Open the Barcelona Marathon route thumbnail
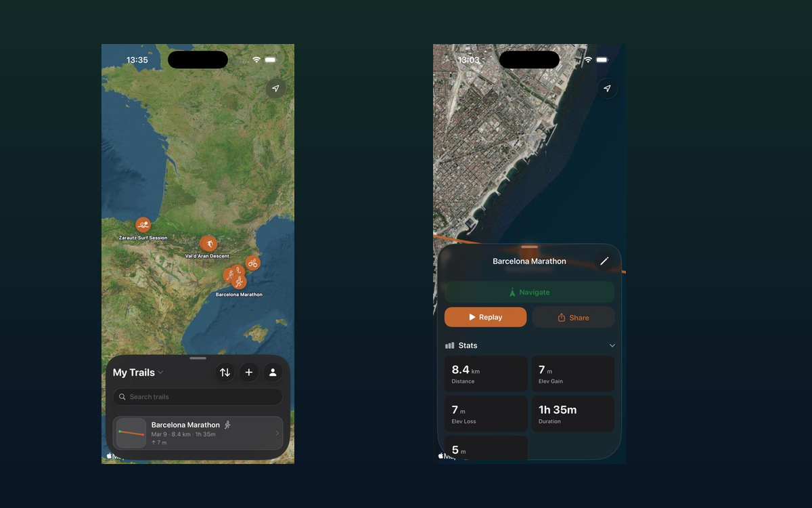The height and width of the screenshot is (508, 812). (x=131, y=433)
